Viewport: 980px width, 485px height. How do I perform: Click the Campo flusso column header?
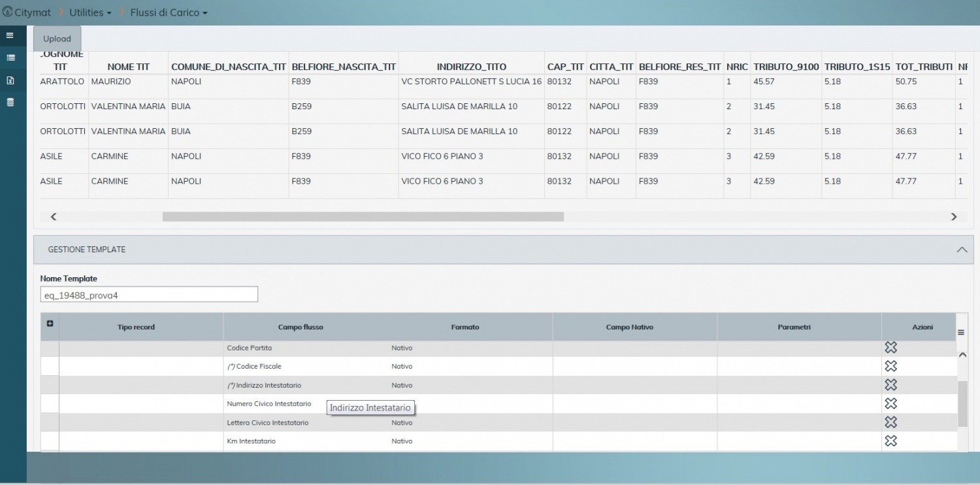(301, 327)
